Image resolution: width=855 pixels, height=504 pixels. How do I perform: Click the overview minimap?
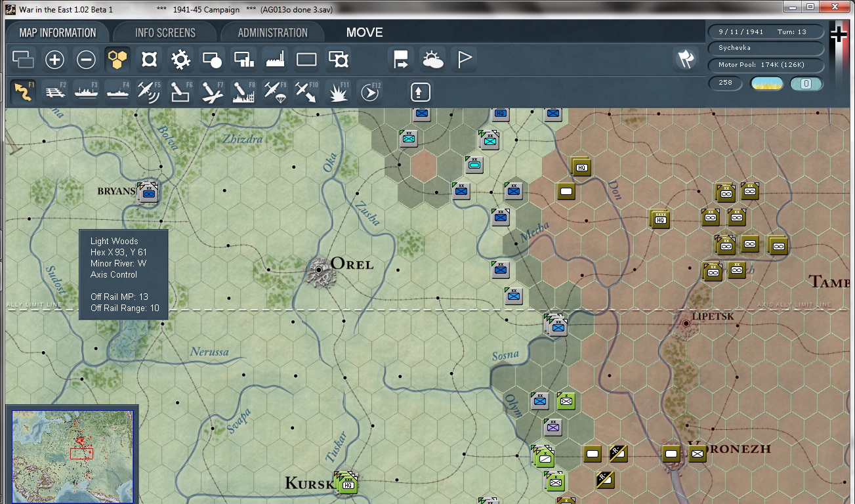[72, 456]
